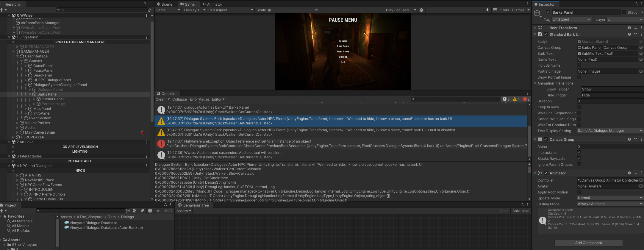Disable Barks Panel active checkbox
Screen dimensions: 644x250
click(548, 12)
